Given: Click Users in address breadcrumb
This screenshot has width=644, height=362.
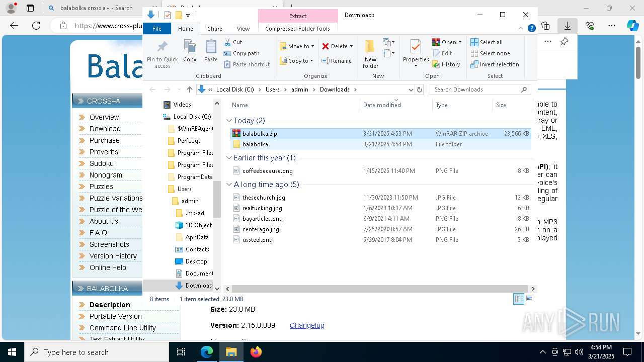Looking at the screenshot, I should 272,89.
